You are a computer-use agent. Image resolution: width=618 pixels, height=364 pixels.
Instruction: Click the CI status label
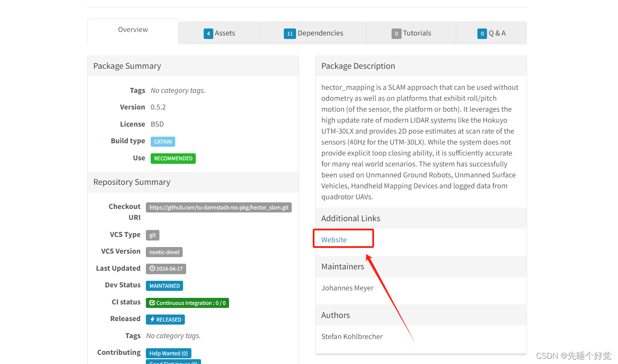(x=126, y=302)
